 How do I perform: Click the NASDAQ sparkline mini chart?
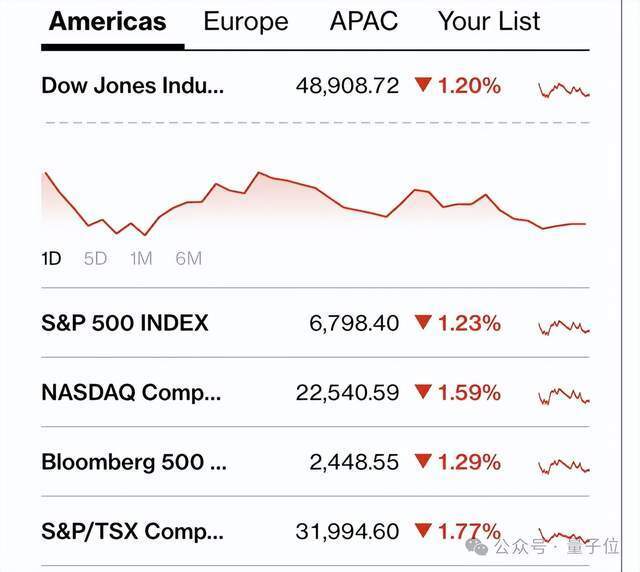pyautogui.click(x=564, y=394)
